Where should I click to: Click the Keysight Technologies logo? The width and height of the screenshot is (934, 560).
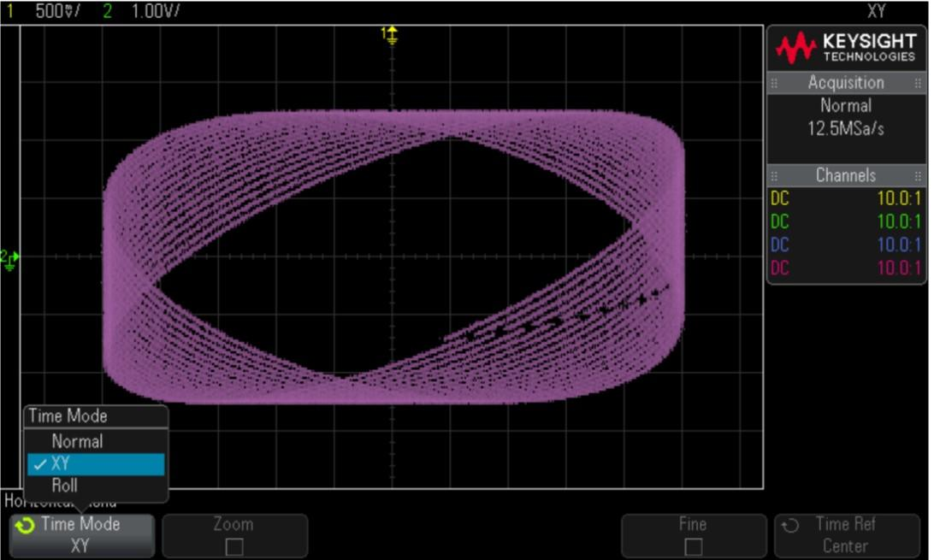[845, 49]
